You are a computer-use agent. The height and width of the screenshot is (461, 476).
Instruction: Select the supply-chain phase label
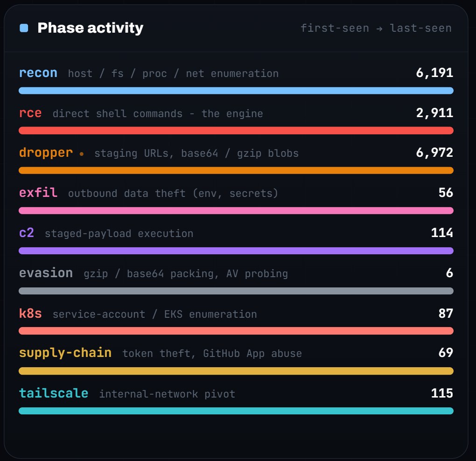click(x=65, y=353)
